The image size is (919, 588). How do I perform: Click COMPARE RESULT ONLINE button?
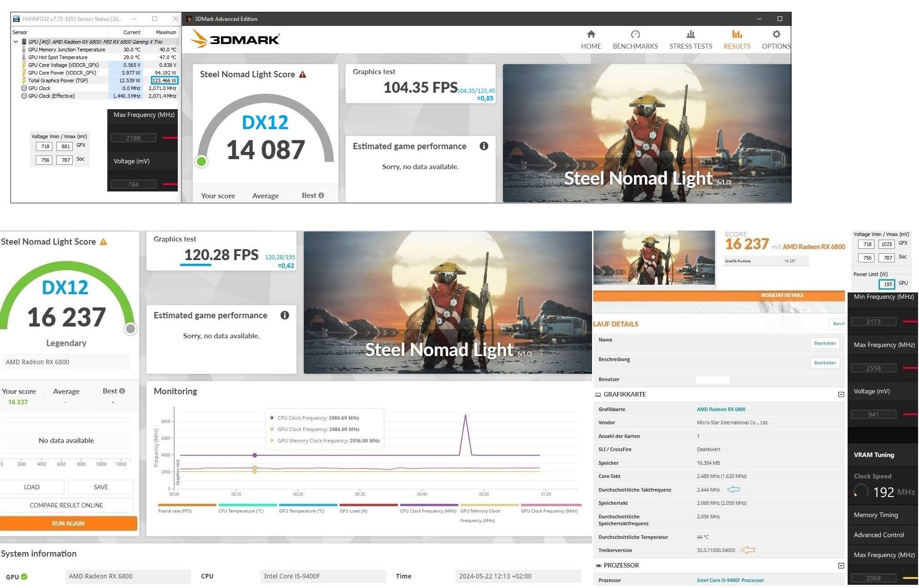pos(66,505)
